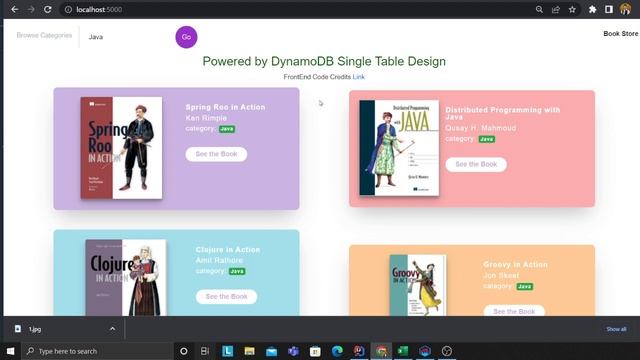Click the Distributed Programming with Java cover

399,148
